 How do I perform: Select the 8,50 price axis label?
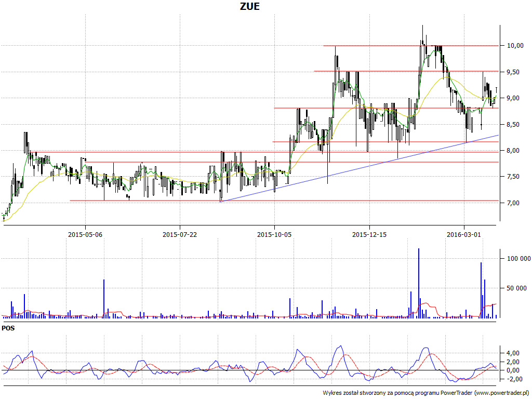click(513, 125)
